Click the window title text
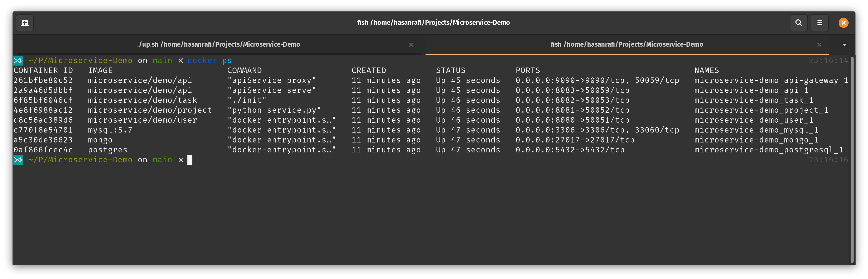 (433, 23)
